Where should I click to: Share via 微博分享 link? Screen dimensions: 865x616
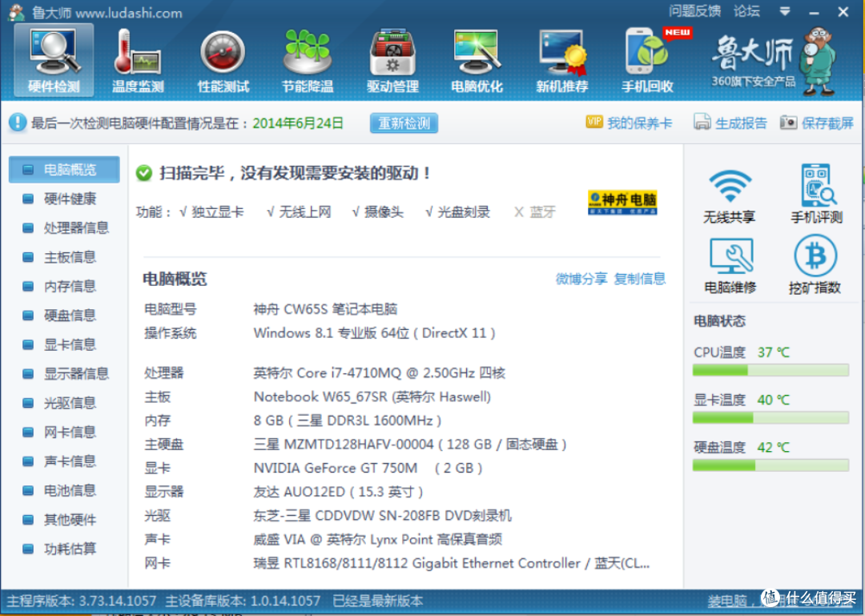tap(581, 279)
